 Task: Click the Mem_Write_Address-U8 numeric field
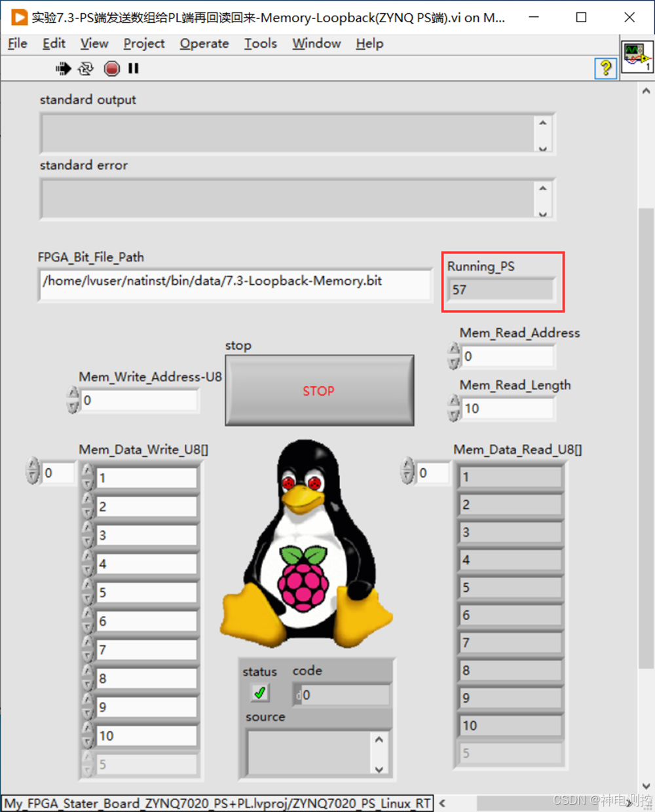pos(140,400)
